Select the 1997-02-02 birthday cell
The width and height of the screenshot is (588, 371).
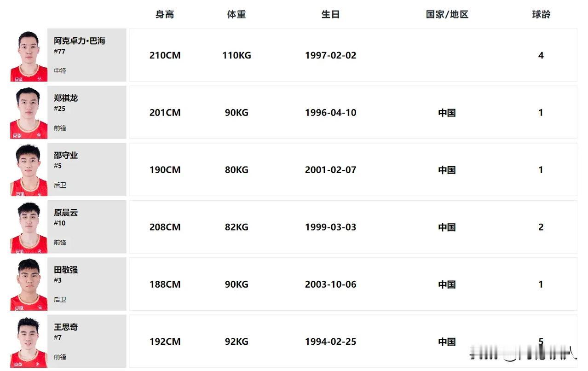[330, 55]
